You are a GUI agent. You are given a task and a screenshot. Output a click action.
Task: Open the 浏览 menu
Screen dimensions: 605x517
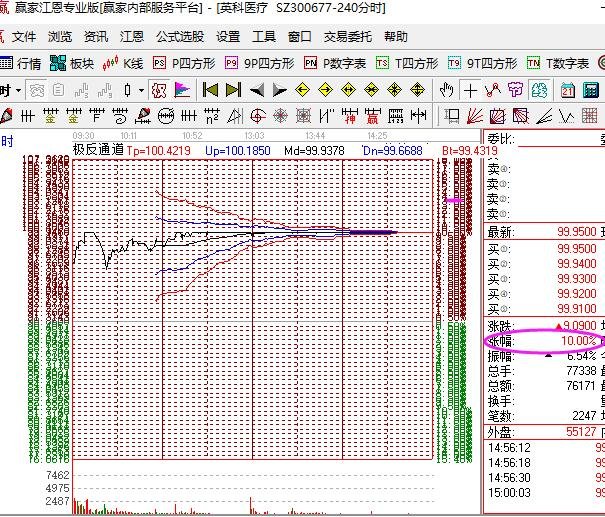pyautogui.click(x=60, y=37)
